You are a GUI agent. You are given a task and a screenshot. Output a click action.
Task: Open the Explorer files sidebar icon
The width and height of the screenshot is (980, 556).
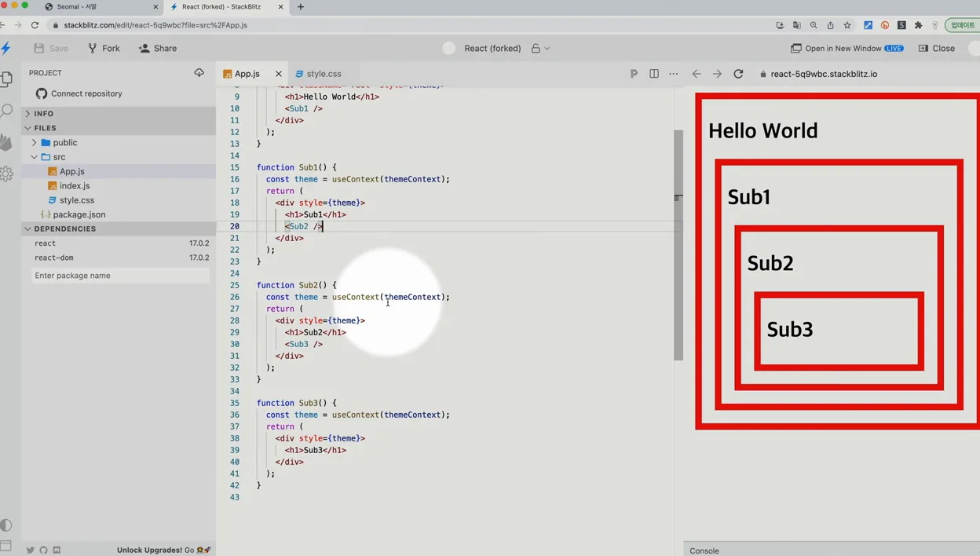point(7,79)
